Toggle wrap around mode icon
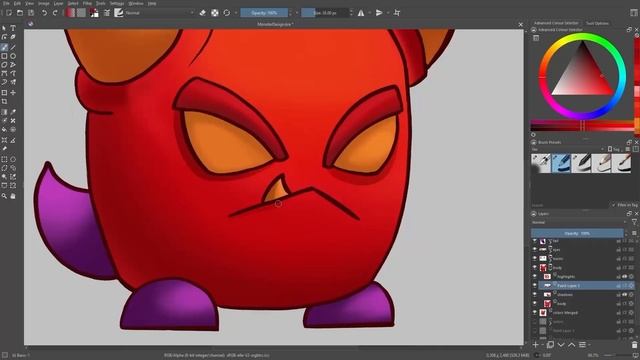The image size is (640, 360). (397, 13)
